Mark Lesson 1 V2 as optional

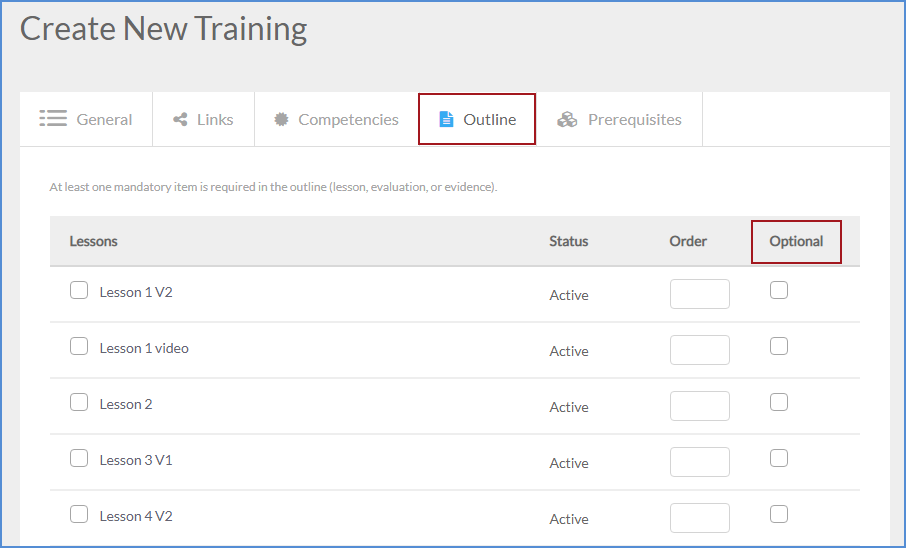coord(779,290)
